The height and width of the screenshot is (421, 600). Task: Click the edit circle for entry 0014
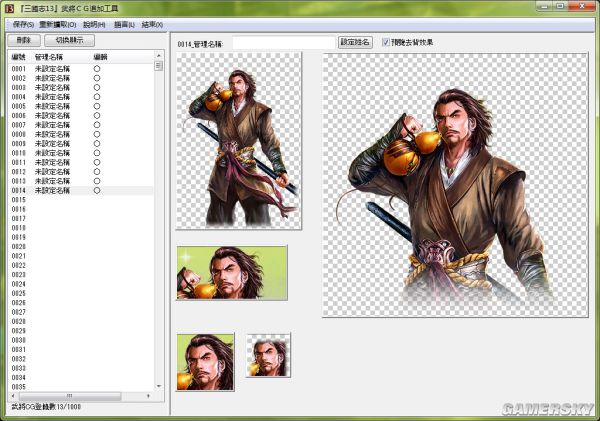tap(97, 190)
